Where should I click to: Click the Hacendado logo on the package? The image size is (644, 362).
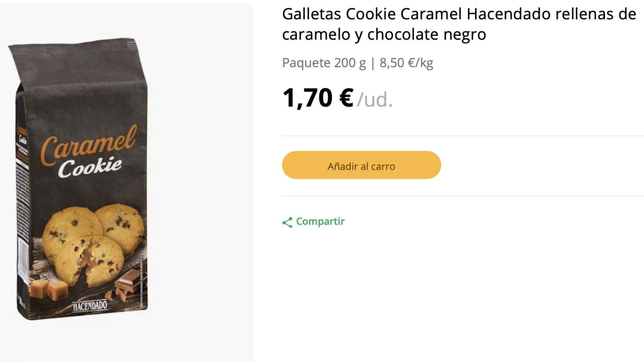(90, 306)
